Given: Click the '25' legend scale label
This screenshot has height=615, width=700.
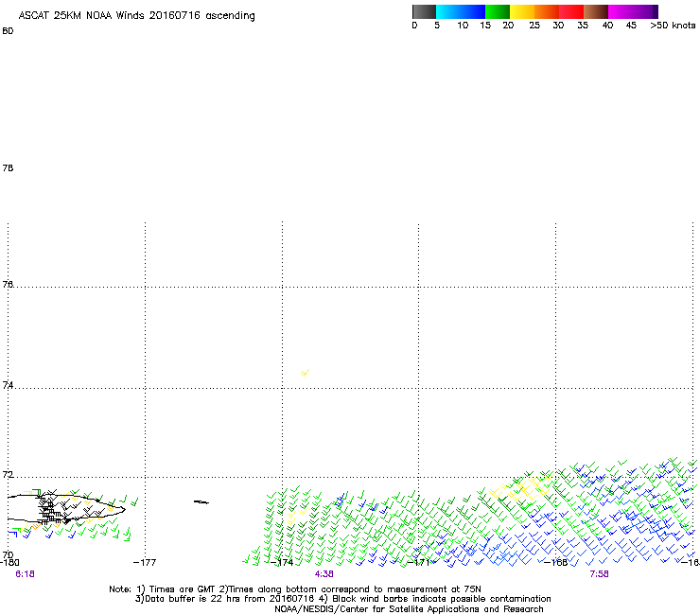Looking at the screenshot, I should 534,26.
